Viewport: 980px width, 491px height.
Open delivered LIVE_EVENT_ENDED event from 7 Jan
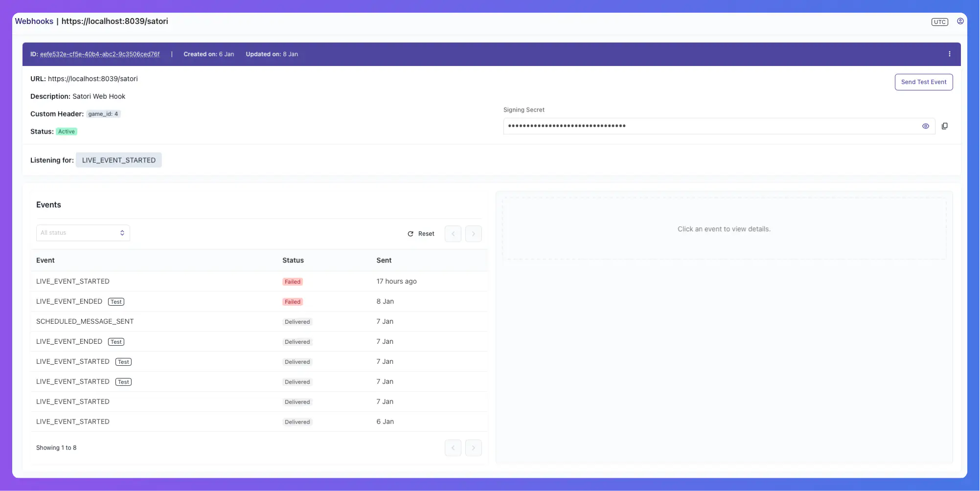point(259,342)
